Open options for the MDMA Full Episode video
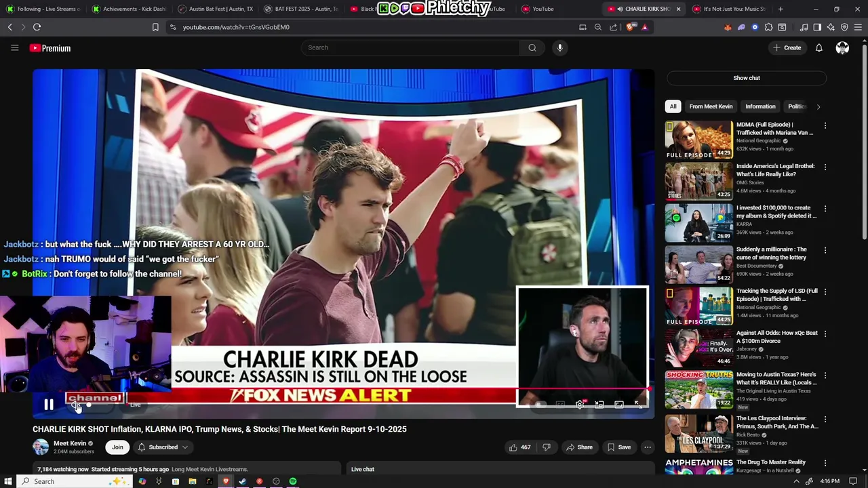 [x=825, y=125]
